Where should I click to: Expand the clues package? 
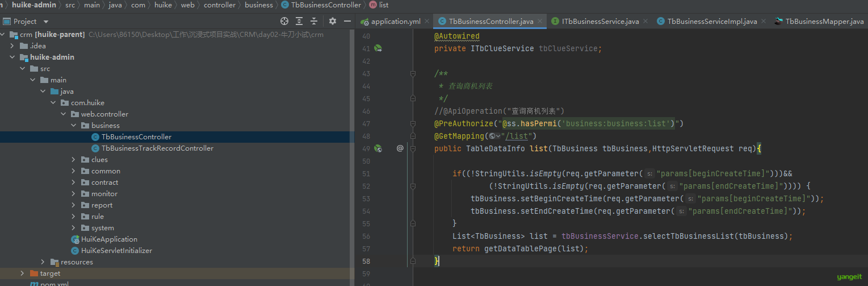point(74,160)
